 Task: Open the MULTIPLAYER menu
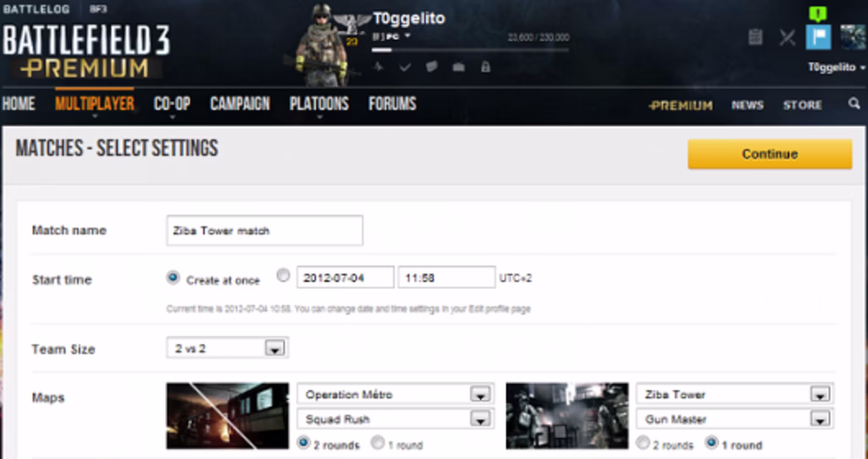coord(95,104)
